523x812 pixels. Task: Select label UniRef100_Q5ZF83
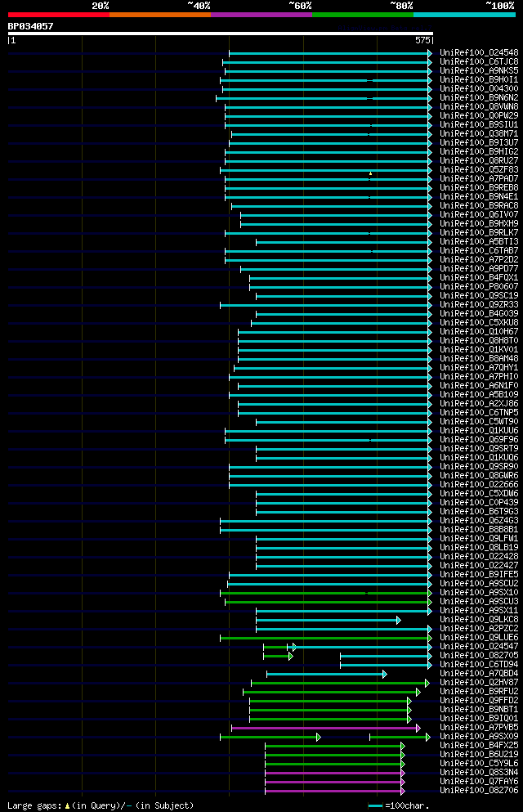(479, 170)
